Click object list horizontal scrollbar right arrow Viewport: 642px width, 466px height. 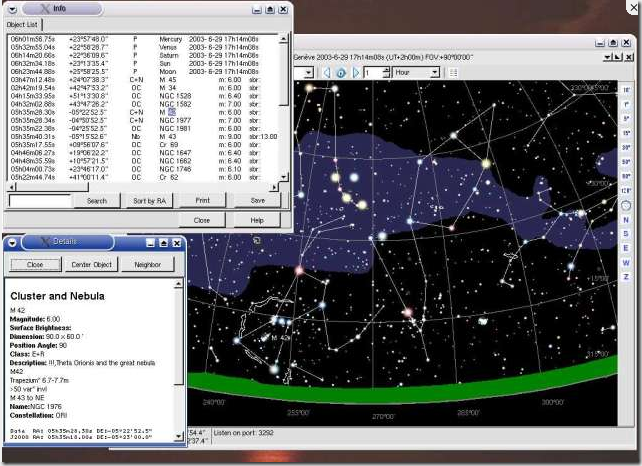[x=274, y=187]
